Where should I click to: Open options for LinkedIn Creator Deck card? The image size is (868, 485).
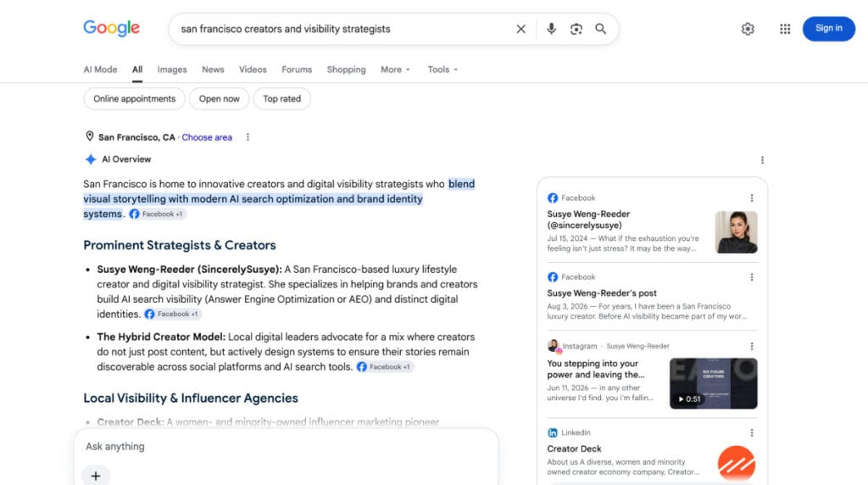(x=751, y=432)
